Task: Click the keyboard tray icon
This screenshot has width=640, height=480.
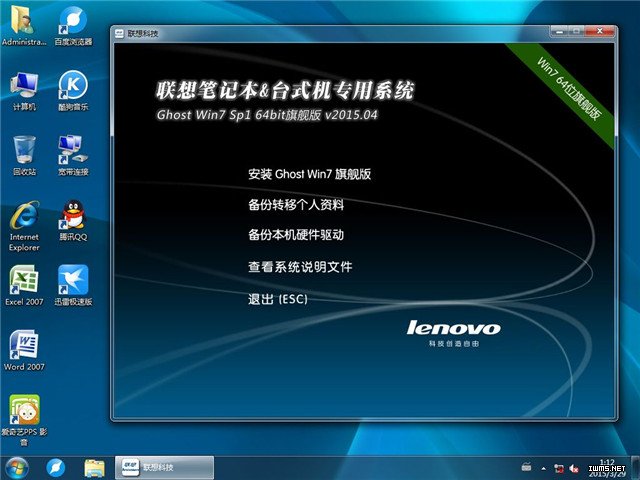Action: coord(527,467)
